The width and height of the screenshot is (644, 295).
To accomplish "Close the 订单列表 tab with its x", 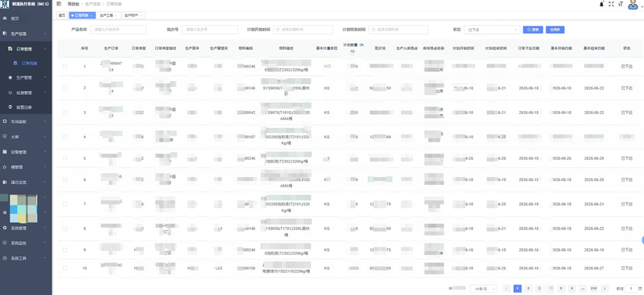I will [91, 15].
